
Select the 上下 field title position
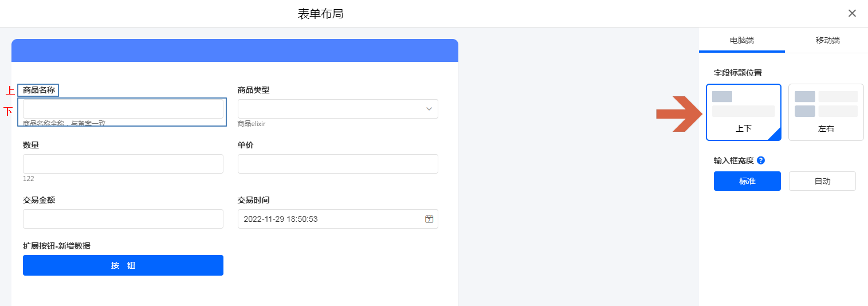pos(744,129)
